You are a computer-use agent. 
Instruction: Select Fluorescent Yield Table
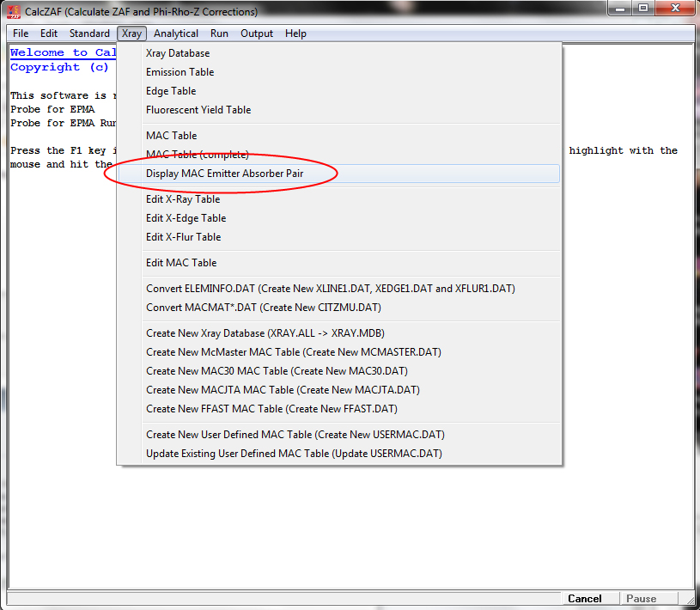tap(198, 110)
